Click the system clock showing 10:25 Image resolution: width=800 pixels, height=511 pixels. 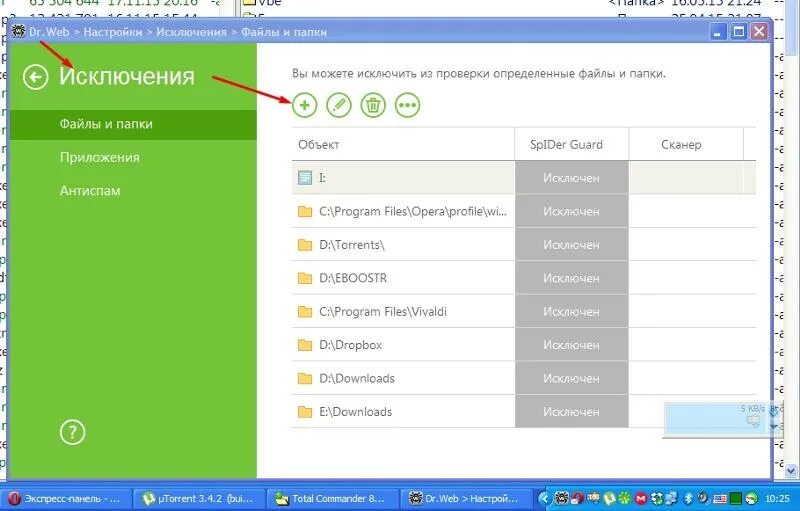777,498
